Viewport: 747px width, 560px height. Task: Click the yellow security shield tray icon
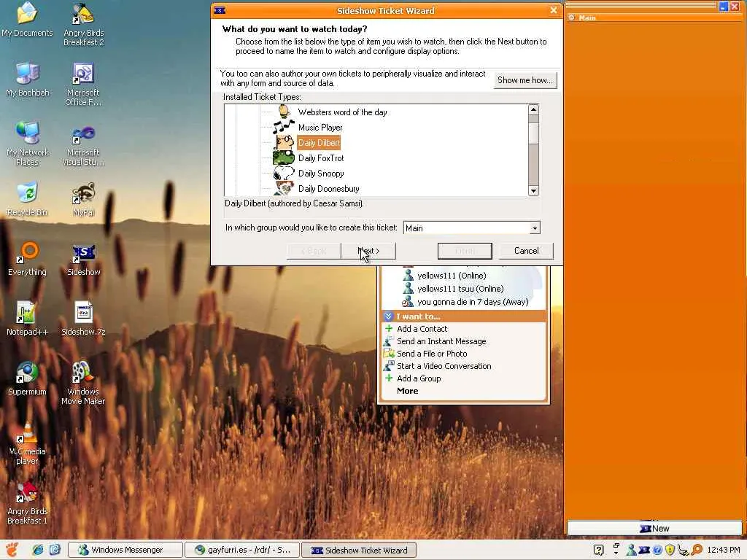tap(670, 550)
